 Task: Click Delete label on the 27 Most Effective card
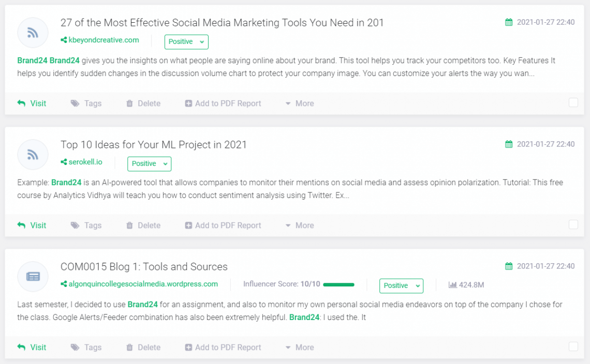click(149, 103)
